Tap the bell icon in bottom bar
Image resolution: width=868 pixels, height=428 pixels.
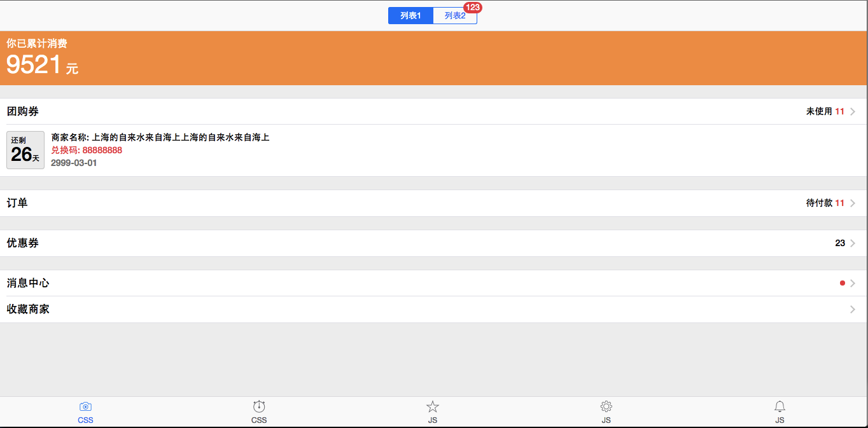[780, 406]
